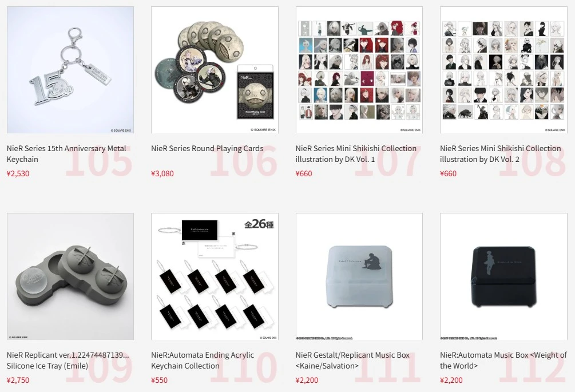The height and width of the screenshot is (392, 575).
Task: Open the Mini Shikishi Collection Vol. 2 image
Action: click(503, 70)
